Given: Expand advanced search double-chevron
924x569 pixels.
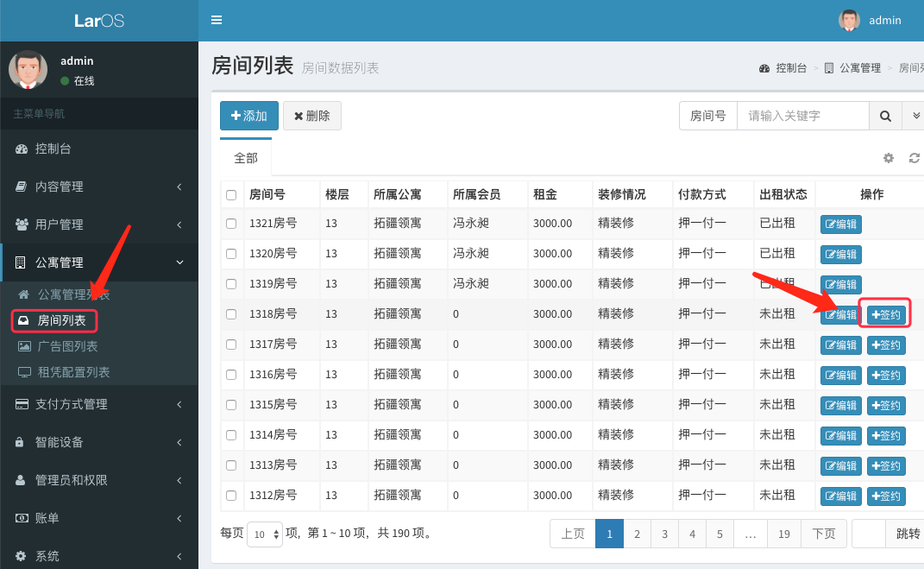Looking at the screenshot, I should (x=915, y=117).
